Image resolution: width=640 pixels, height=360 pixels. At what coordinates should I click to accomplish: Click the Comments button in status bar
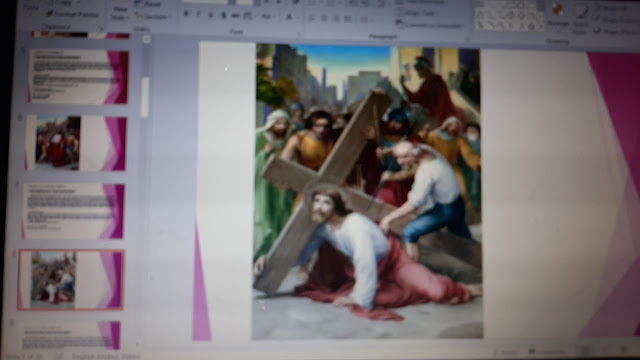point(547,352)
